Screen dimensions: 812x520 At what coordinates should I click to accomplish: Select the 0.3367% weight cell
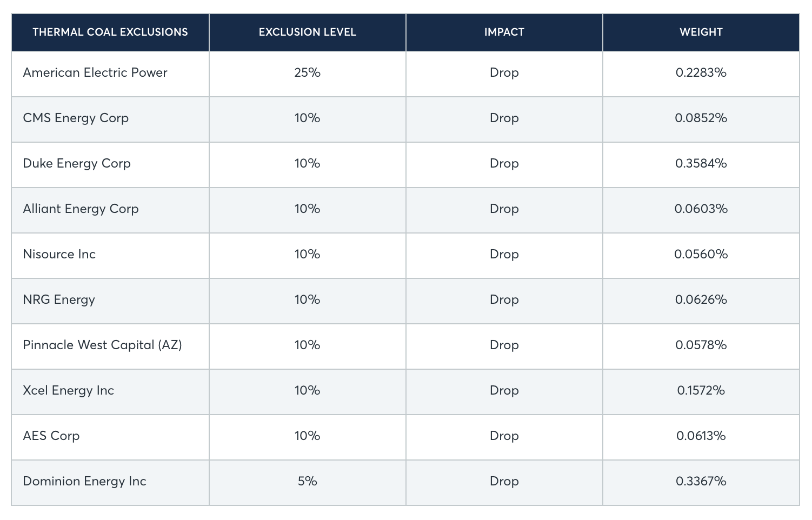click(701, 482)
